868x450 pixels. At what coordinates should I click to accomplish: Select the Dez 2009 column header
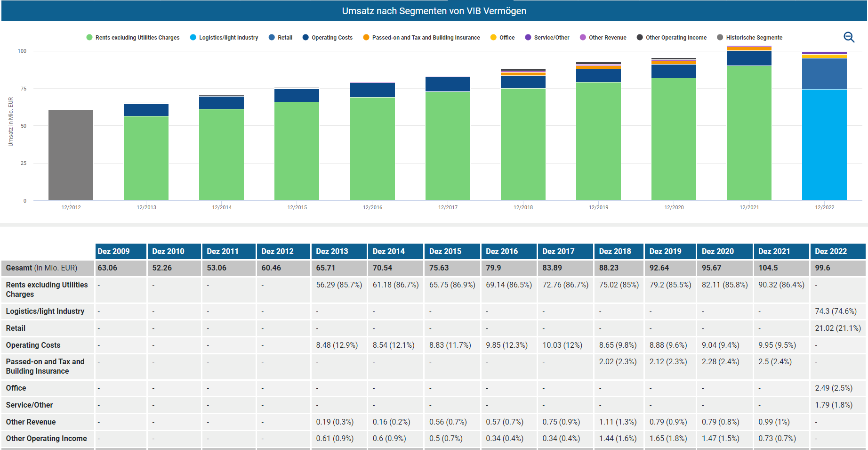pyautogui.click(x=121, y=251)
